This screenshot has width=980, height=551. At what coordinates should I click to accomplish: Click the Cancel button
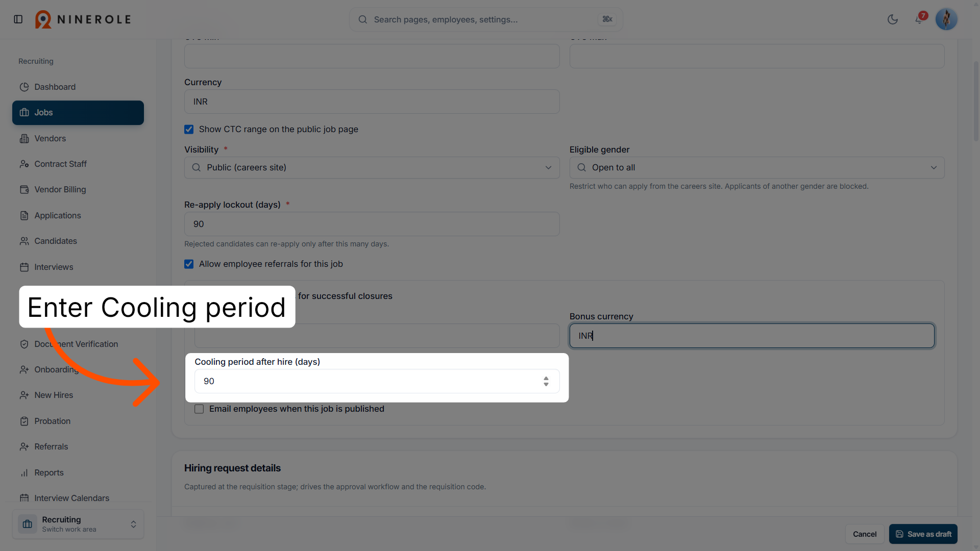click(x=865, y=534)
